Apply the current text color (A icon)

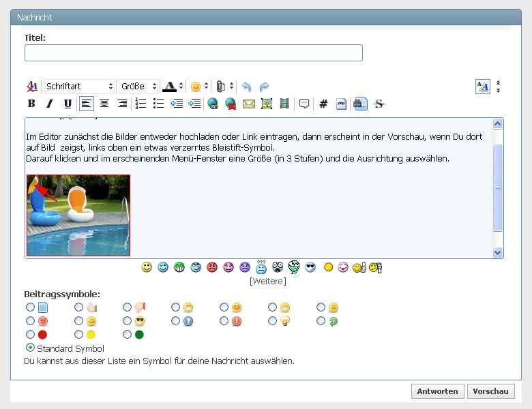[x=170, y=86]
